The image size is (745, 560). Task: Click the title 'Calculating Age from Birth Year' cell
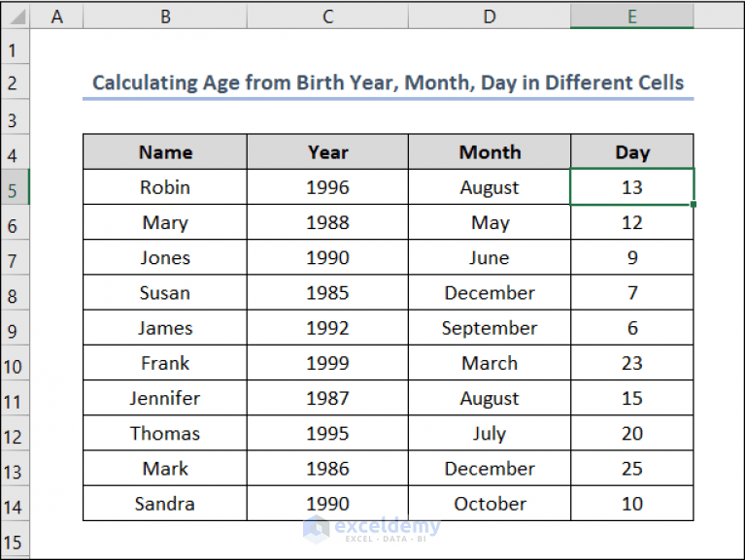pos(389,82)
